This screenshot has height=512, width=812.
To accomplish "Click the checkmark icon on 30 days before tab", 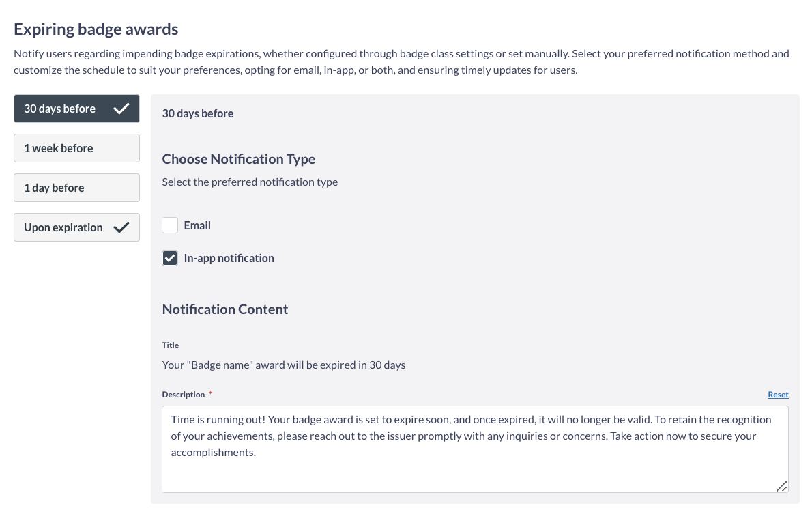I will coord(121,109).
